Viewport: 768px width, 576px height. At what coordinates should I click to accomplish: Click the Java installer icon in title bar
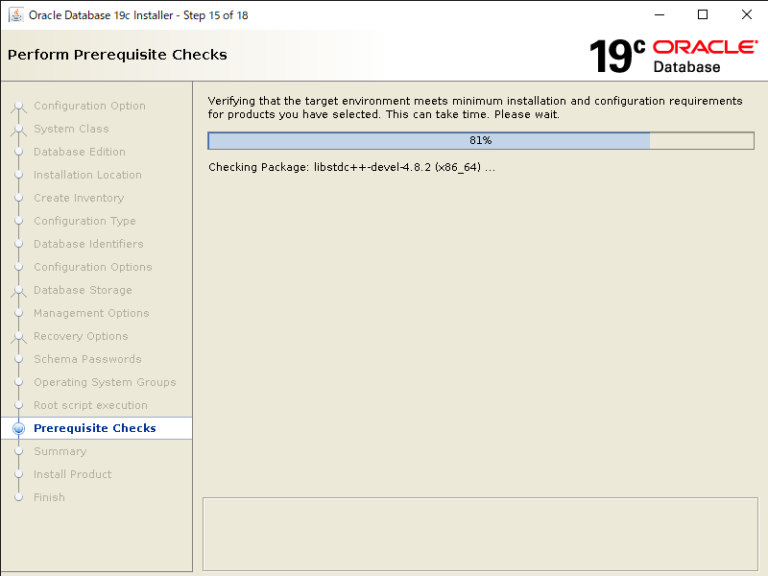click(x=16, y=15)
